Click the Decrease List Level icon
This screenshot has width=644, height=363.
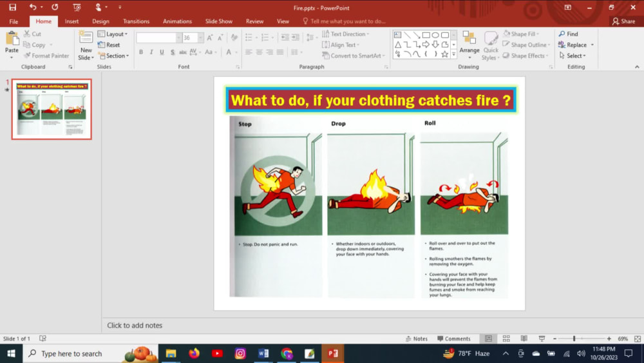(285, 37)
